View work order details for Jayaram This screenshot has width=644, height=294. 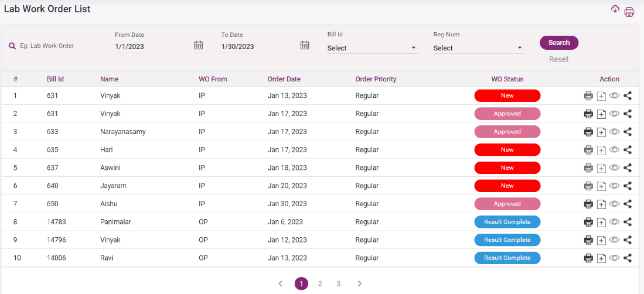click(614, 186)
